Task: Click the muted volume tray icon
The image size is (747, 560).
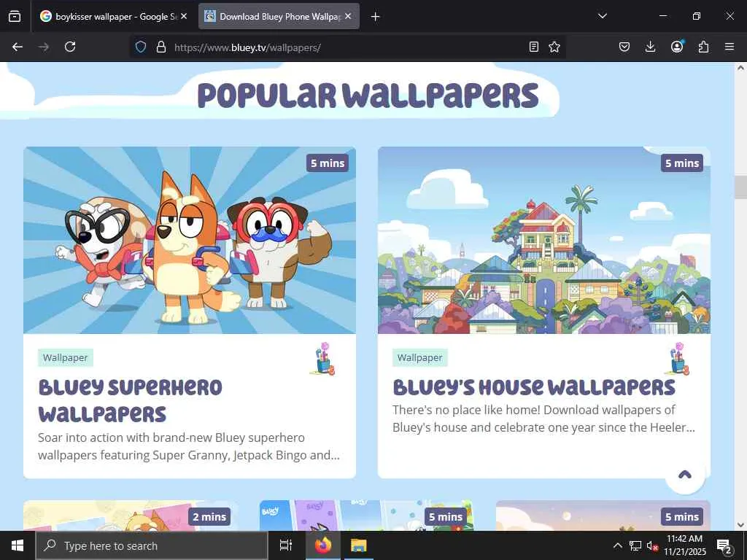Action: [x=652, y=545]
